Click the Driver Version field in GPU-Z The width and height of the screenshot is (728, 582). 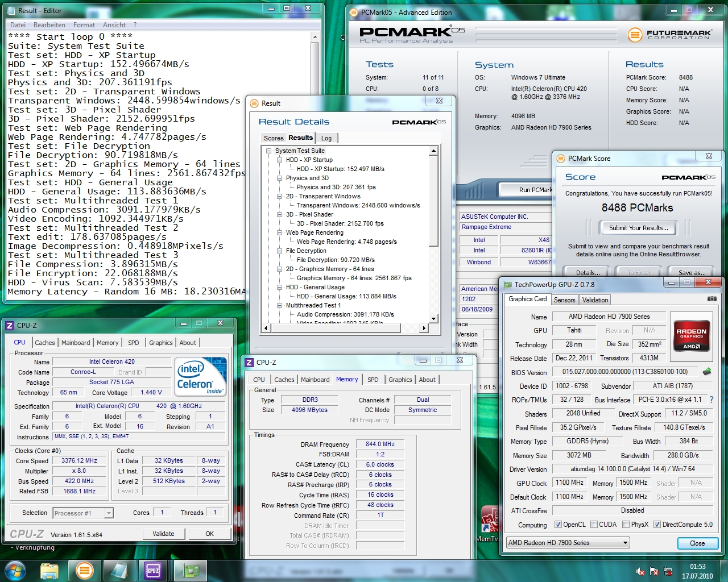pos(632,469)
